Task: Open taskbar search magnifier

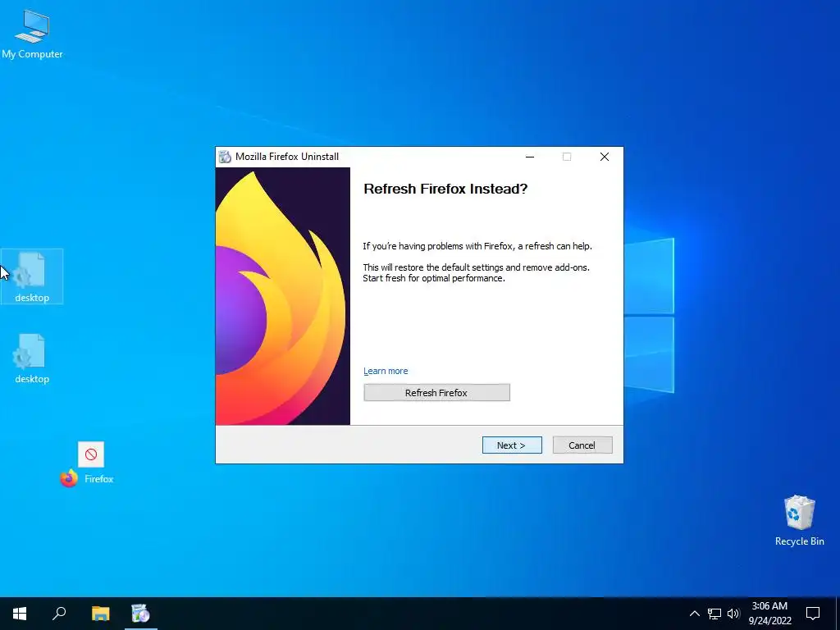Action: [59, 614]
